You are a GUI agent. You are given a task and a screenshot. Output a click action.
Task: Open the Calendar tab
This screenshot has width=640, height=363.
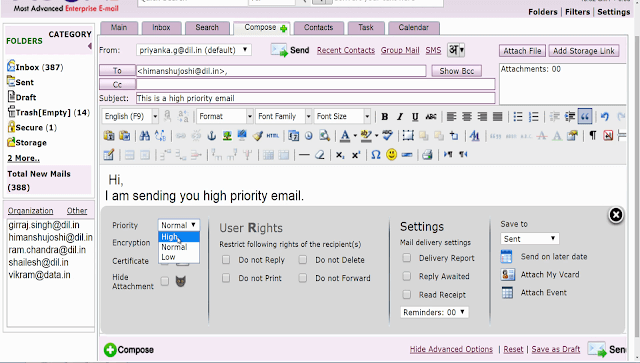coord(413,28)
